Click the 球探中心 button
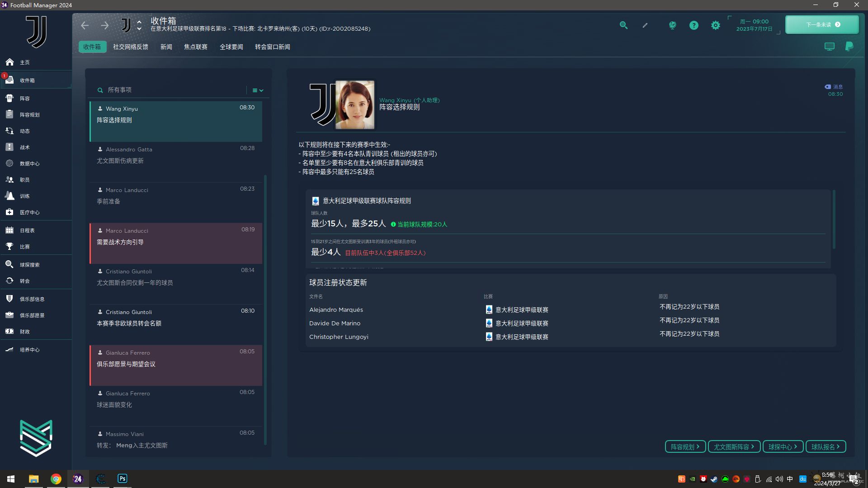Image resolution: width=868 pixels, height=488 pixels. (x=783, y=446)
